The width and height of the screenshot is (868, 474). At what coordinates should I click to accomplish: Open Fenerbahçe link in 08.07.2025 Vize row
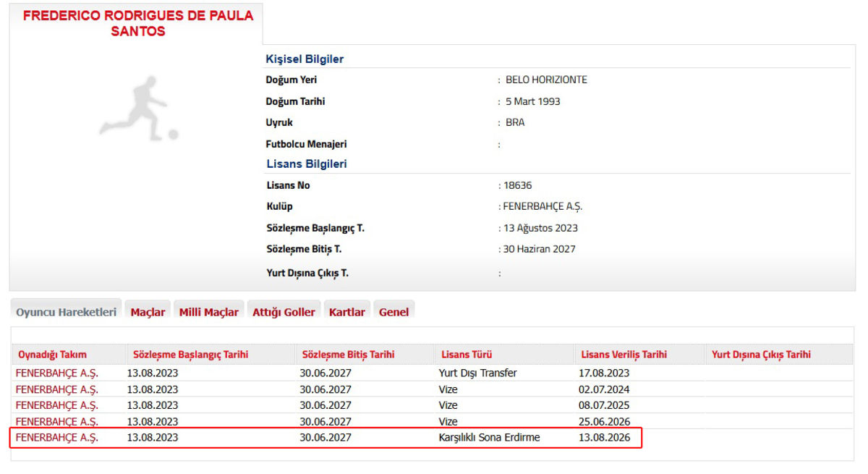click(56, 405)
